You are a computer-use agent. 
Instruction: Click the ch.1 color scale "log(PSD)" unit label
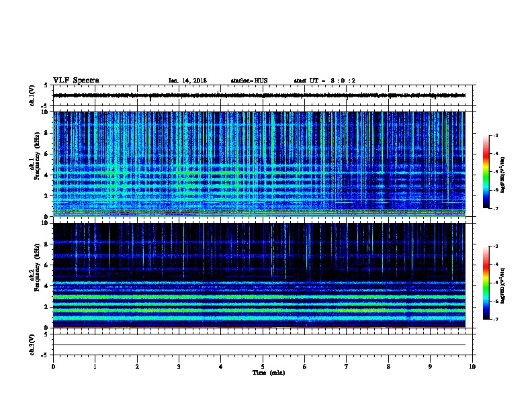(503, 175)
